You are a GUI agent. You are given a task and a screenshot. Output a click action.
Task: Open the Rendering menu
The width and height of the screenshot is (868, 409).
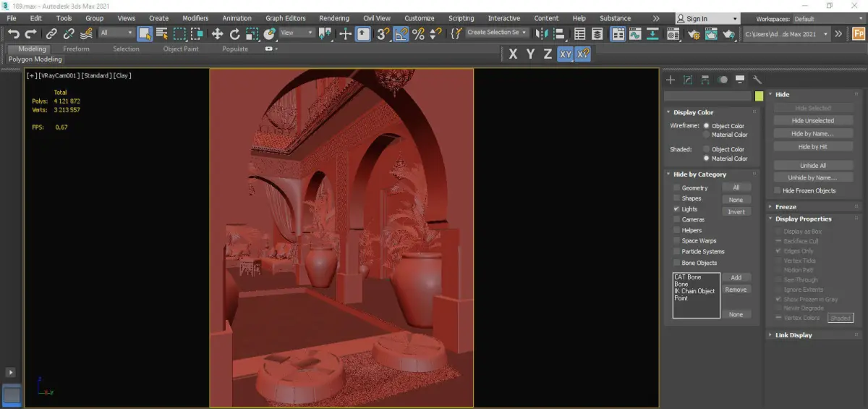(x=333, y=18)
